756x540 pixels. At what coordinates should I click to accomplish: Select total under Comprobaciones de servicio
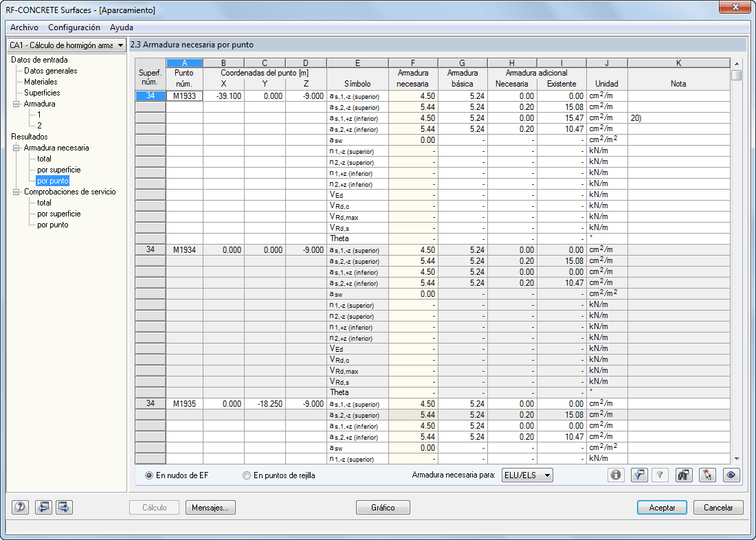tap(45, 203)
